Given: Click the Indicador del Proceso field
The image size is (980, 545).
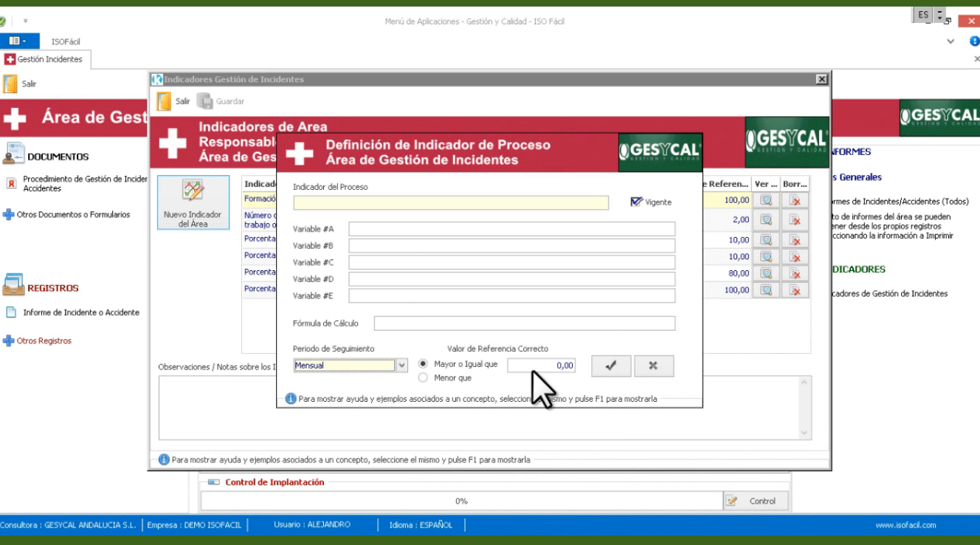Looking at the screenshot, I should [451, 202].
